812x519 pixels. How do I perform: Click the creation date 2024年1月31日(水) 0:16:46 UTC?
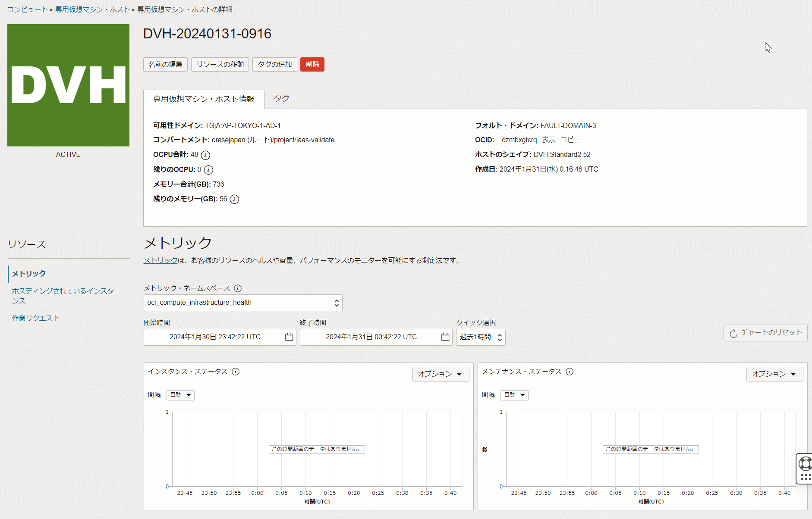click(x=549, y=169)
